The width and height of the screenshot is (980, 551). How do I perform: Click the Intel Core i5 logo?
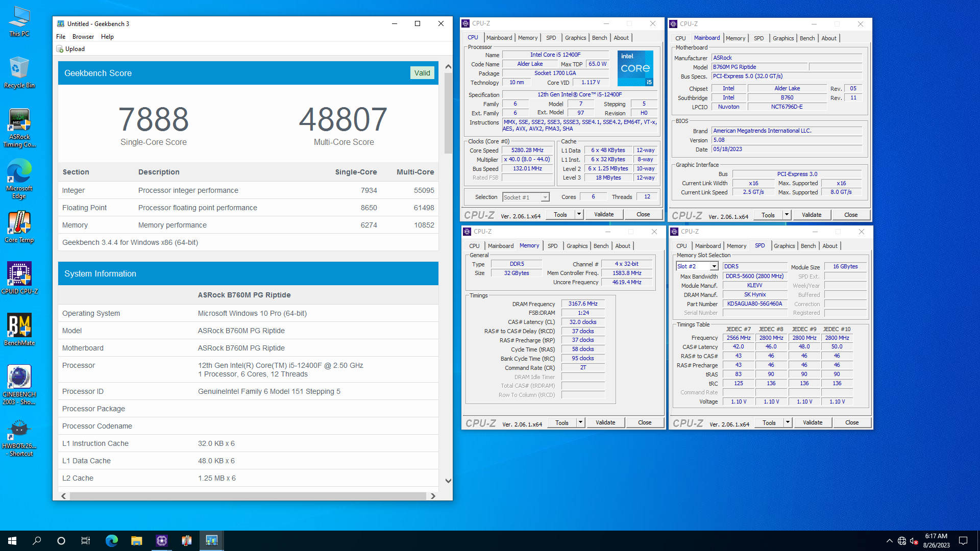tap(635, 68)
